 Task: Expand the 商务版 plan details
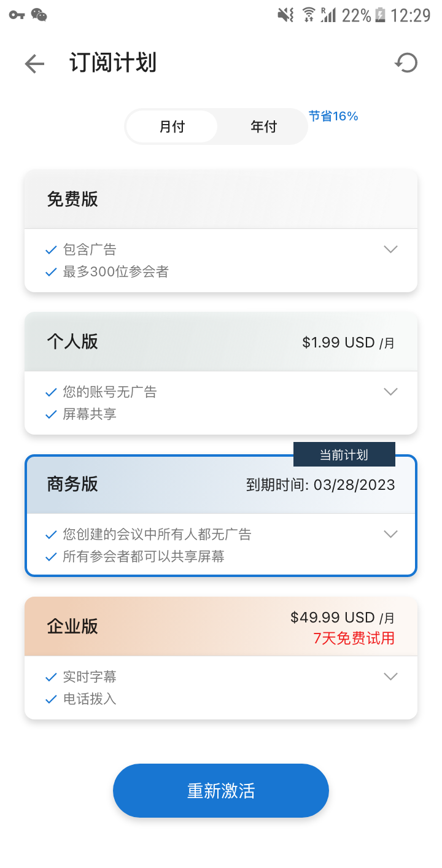click(390, 534)
